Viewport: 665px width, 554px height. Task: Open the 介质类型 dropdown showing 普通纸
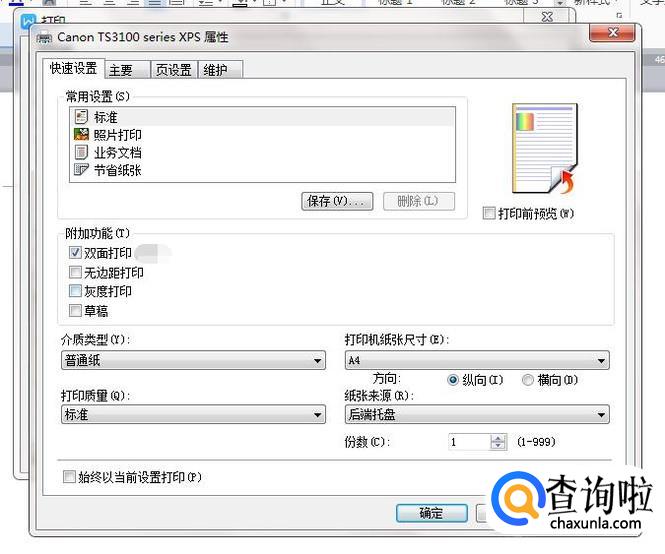193,360
